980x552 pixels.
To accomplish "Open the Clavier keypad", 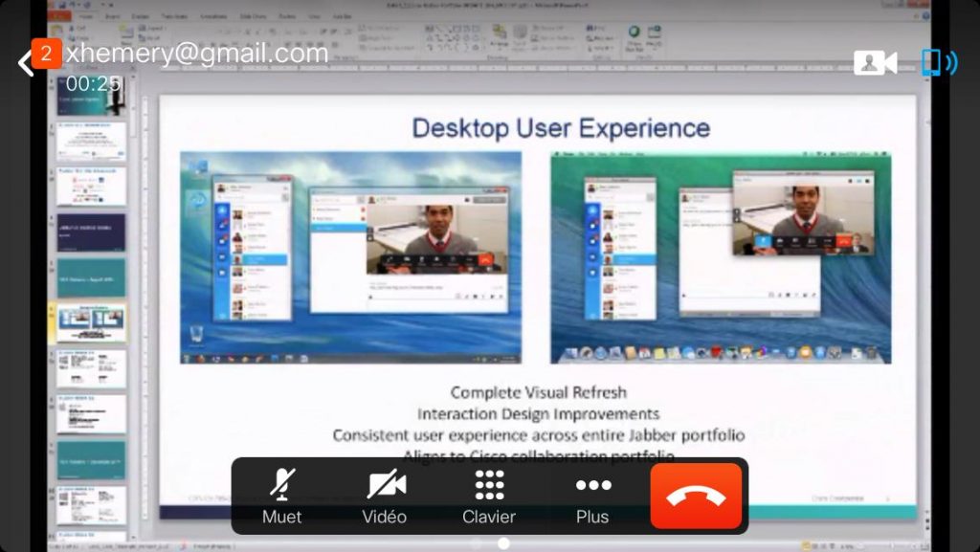I will 489,496.
